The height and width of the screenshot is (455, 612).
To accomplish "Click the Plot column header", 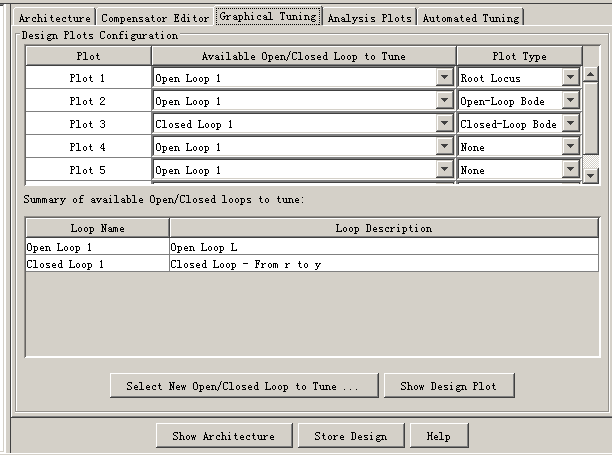I will [x=88, y=56].
